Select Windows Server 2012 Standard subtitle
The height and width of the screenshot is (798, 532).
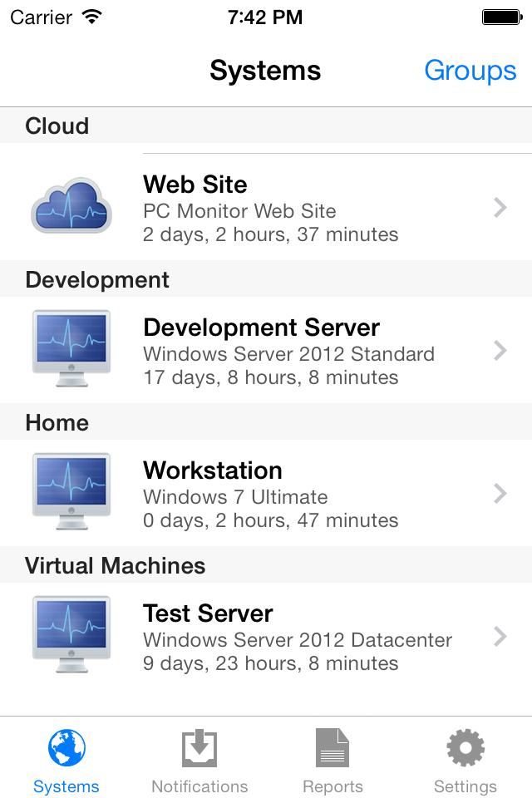tap(288, 354)
